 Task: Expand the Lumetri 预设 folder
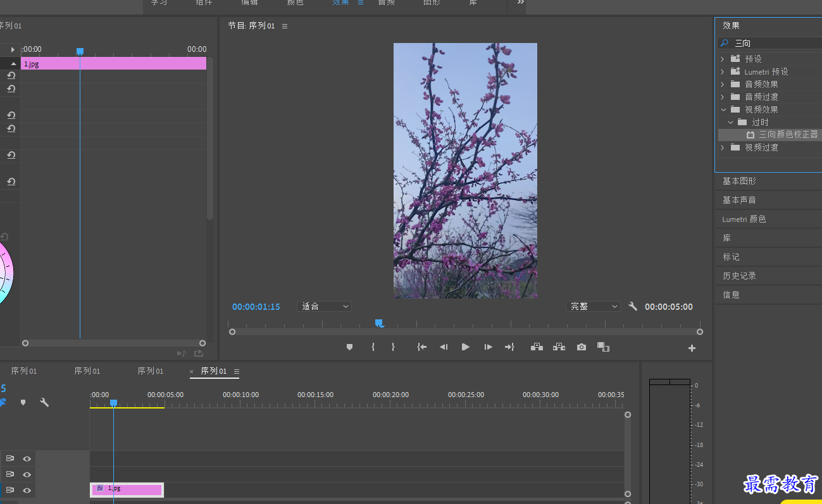(x=723, y=71)
